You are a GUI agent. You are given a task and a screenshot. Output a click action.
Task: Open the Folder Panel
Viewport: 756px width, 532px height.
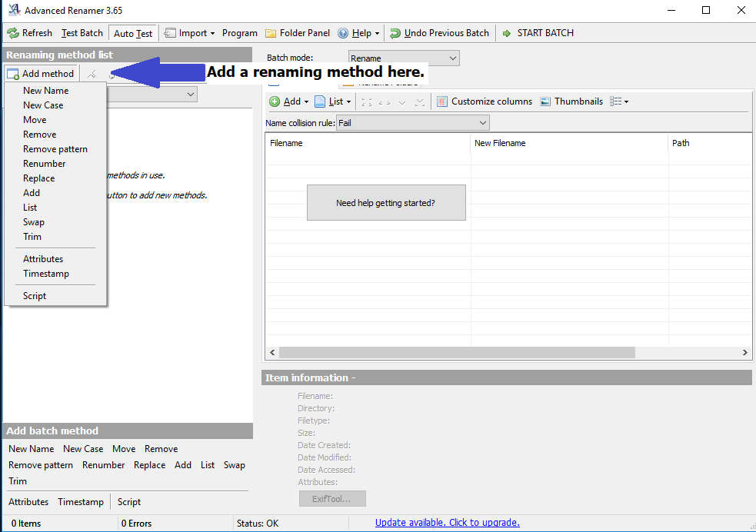298,33
